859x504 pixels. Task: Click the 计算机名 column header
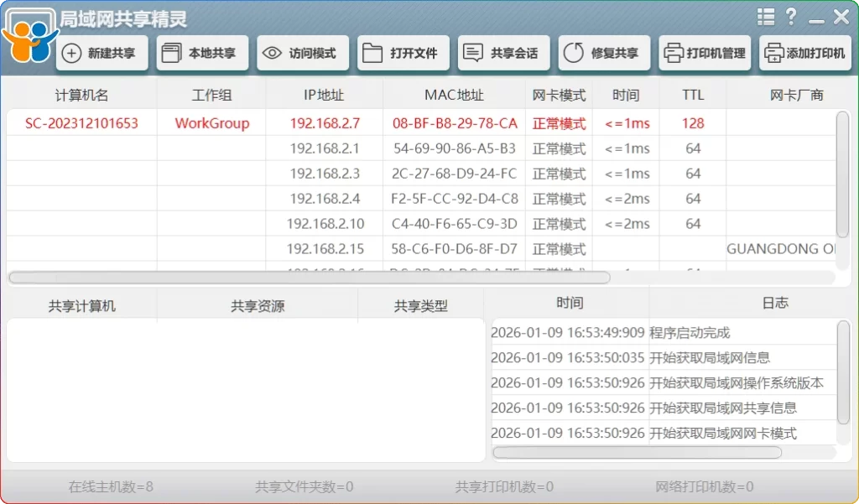81,95
